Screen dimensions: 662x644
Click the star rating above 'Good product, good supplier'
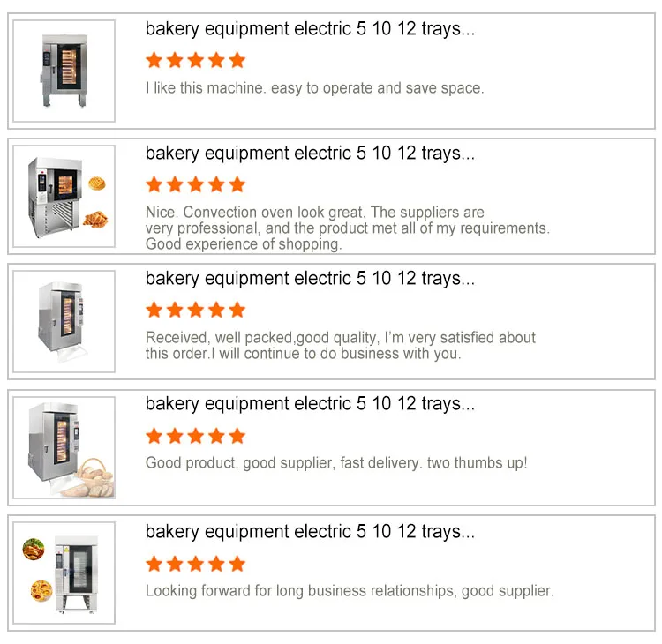click(195, 435)
